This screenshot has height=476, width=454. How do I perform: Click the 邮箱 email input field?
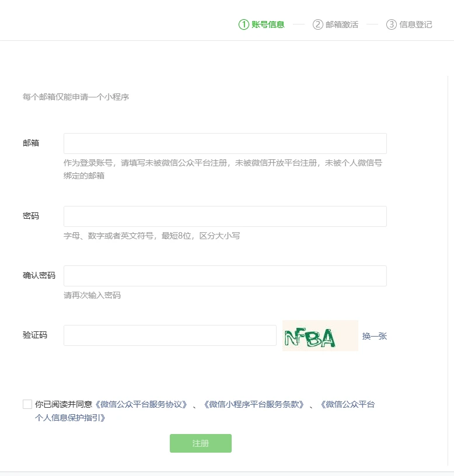pos(225,143)
